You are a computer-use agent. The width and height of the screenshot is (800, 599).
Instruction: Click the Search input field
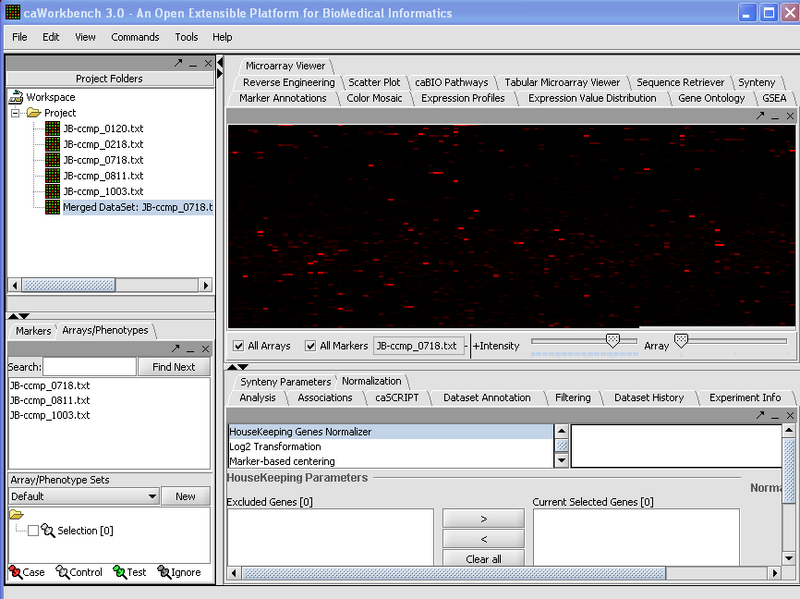coord(89,367)
